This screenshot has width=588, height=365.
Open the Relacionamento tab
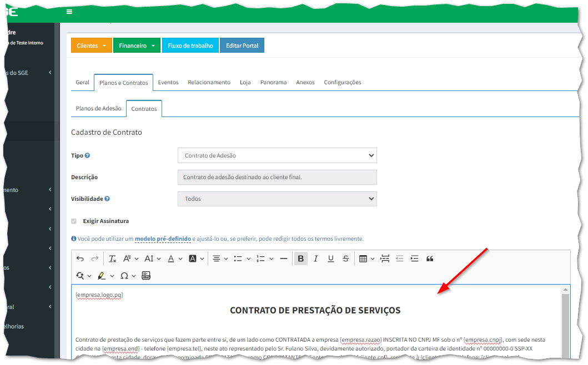click(209, 83)
